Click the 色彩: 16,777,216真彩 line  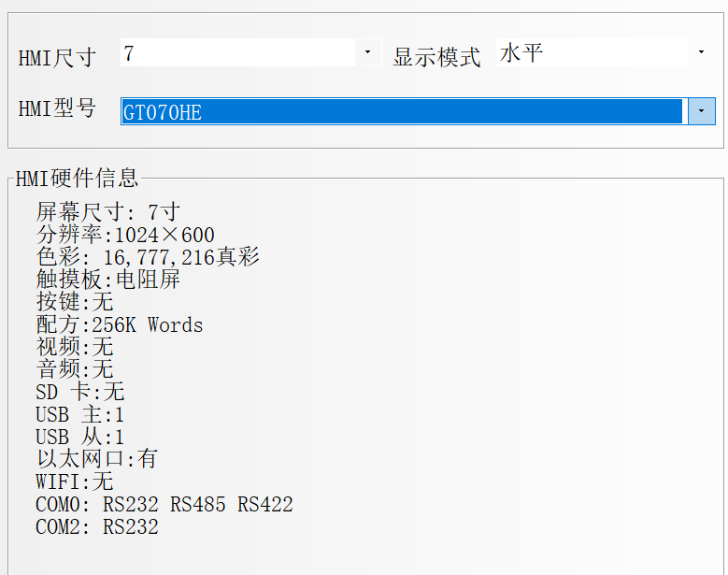click(x=148, y=257)
